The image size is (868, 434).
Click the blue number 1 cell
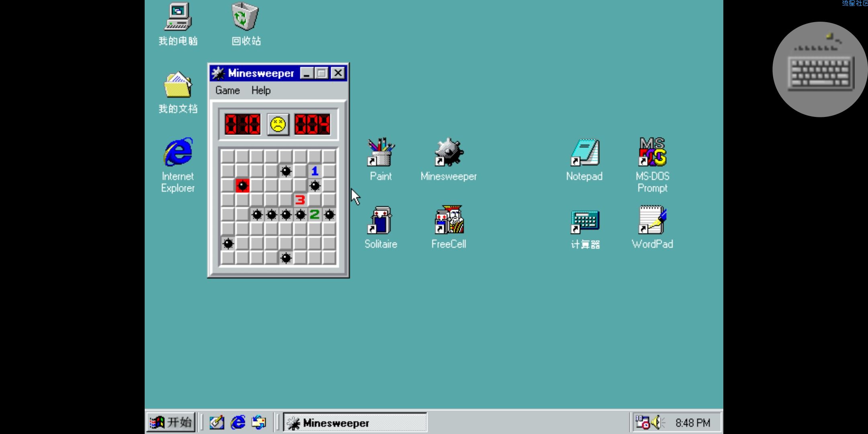[x=315, y=171]
